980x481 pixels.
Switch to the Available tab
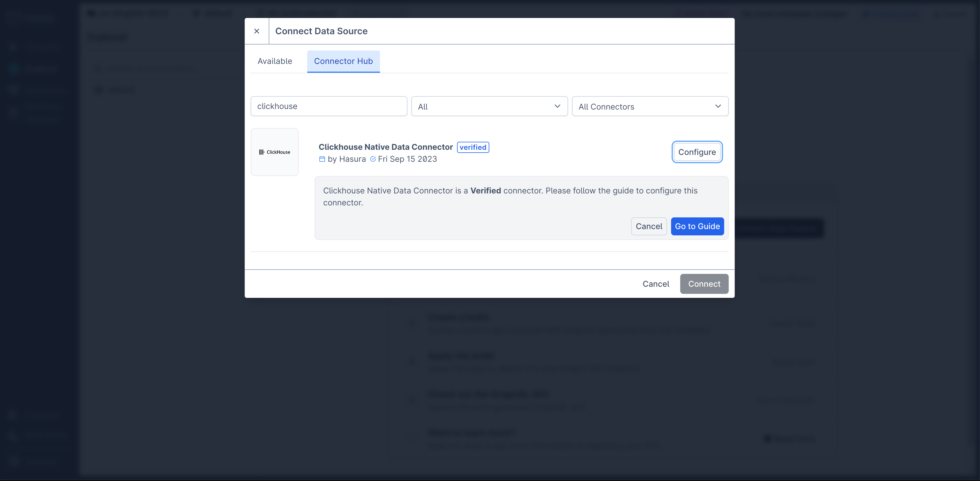click(275, 61)
